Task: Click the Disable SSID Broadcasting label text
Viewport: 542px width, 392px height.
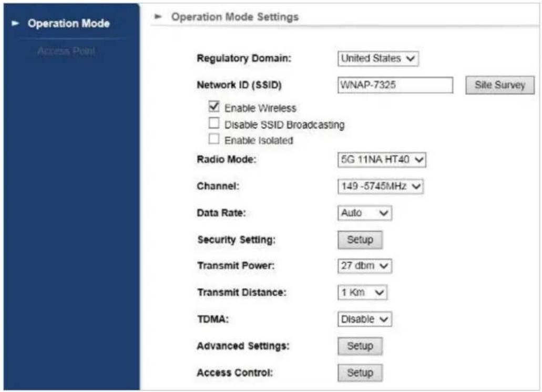Action: pyautogui.click(x=284, y=125)
